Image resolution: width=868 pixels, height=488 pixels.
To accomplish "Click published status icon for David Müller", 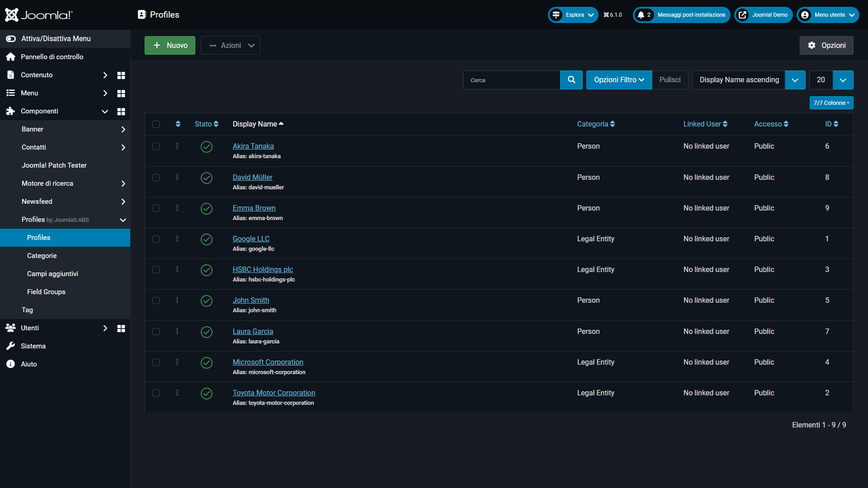I will point(207,178).
